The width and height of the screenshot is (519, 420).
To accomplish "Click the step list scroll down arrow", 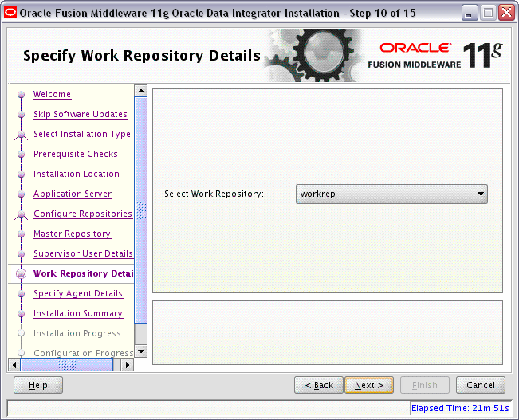I will pyautogui.click(x=141, y=351).
